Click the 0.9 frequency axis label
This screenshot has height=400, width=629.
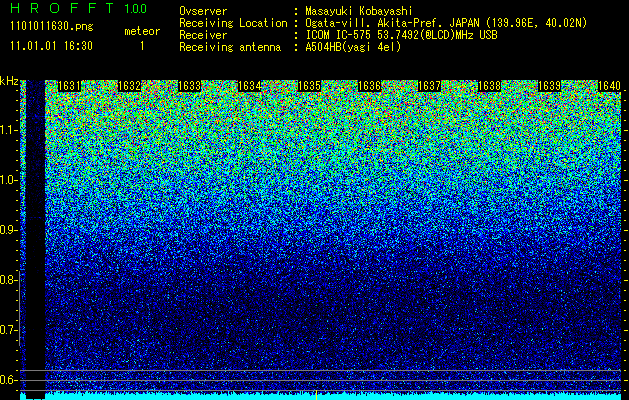click(8, 230)
